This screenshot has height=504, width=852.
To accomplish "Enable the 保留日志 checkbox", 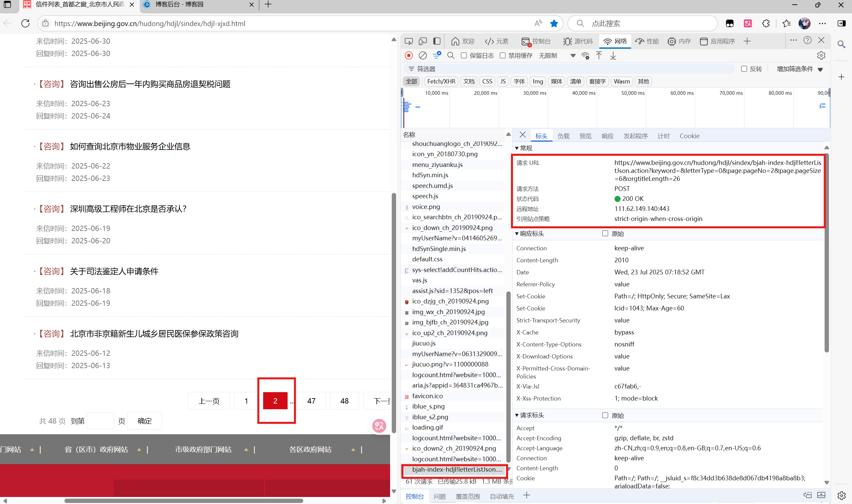I will (464, 55).
